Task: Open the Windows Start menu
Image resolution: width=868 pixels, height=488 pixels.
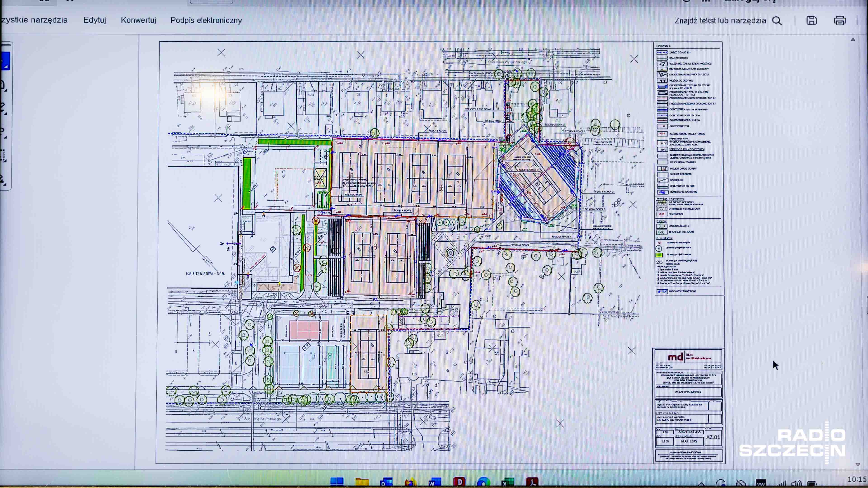Action: [337, 482]
